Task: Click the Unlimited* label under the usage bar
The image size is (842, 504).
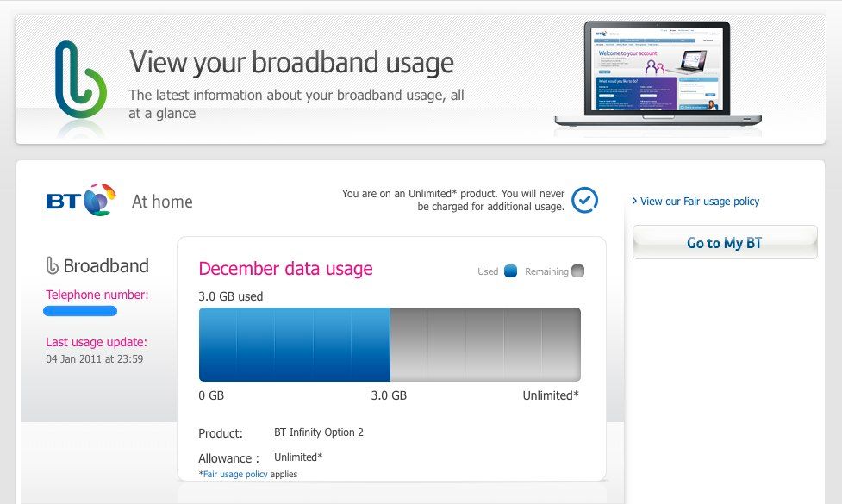Action: [x=551, y=395]
